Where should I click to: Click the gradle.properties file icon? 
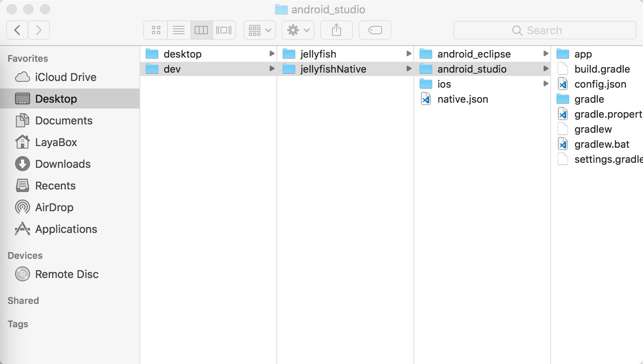point(563,114)
